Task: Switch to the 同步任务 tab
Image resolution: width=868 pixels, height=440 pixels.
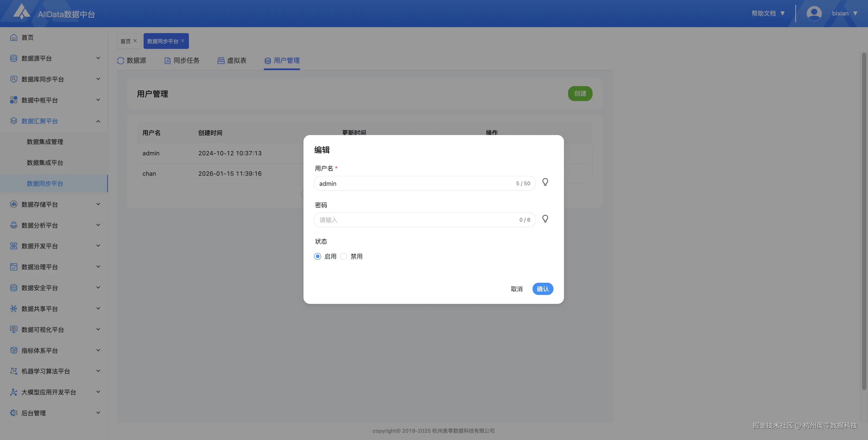Action: (182, 61)
